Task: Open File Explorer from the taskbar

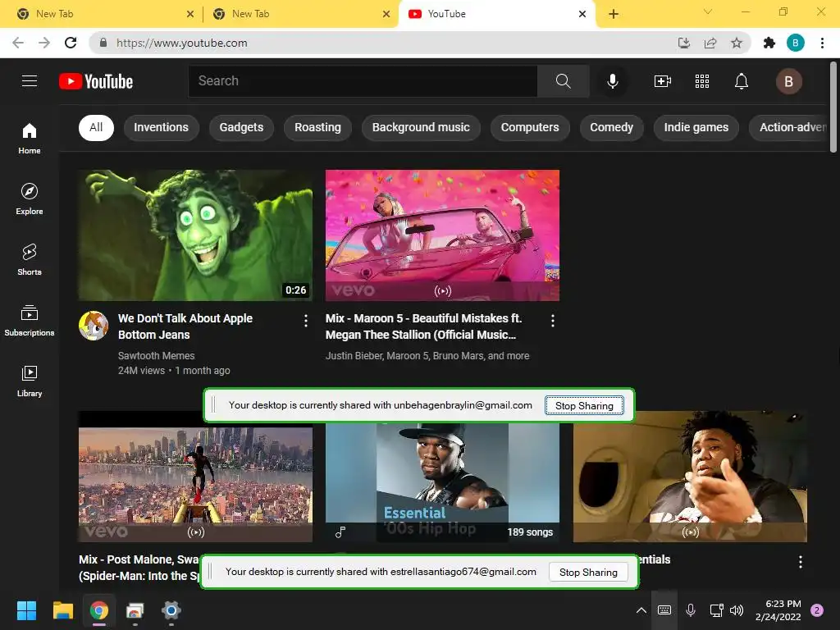Action: coord(62,610)
